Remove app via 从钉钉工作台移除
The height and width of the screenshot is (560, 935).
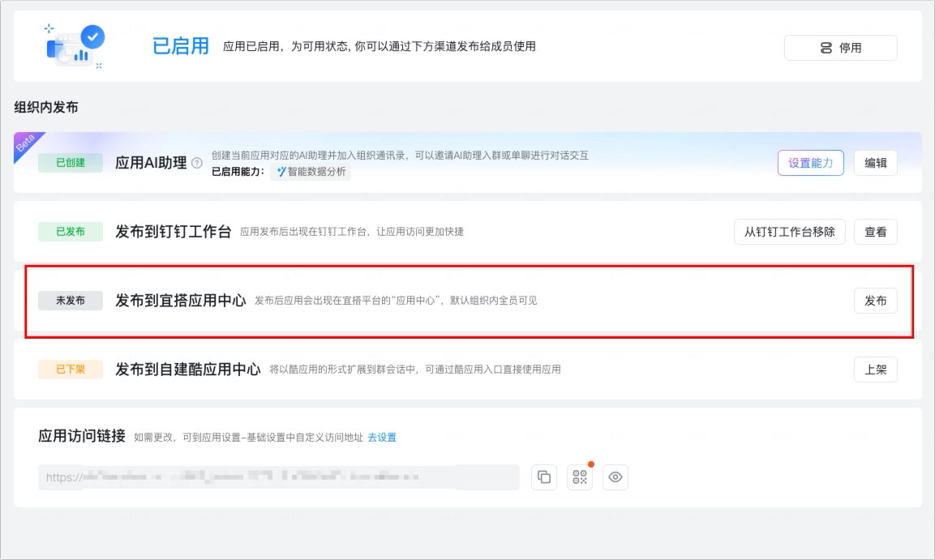[790, 232]
